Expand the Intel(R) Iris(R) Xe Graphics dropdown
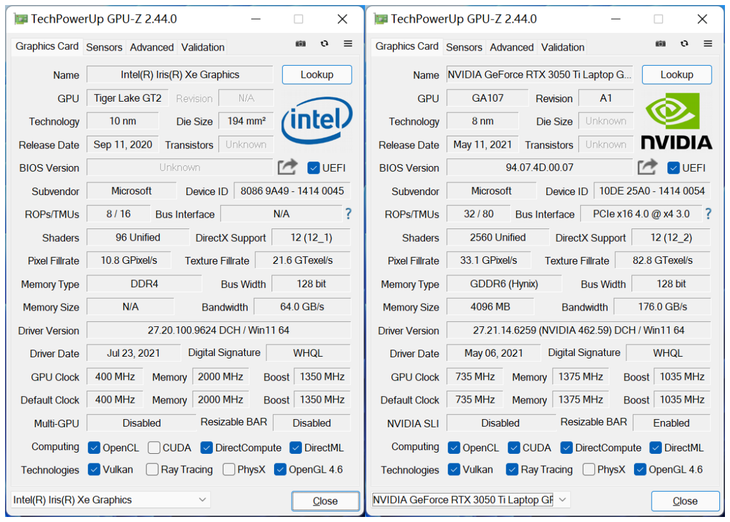 coord(202,500)
